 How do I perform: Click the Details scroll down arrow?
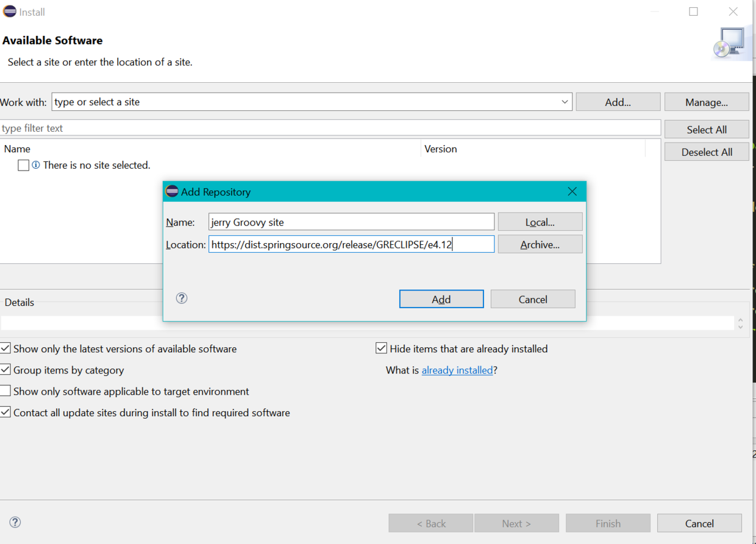point(740,327)
